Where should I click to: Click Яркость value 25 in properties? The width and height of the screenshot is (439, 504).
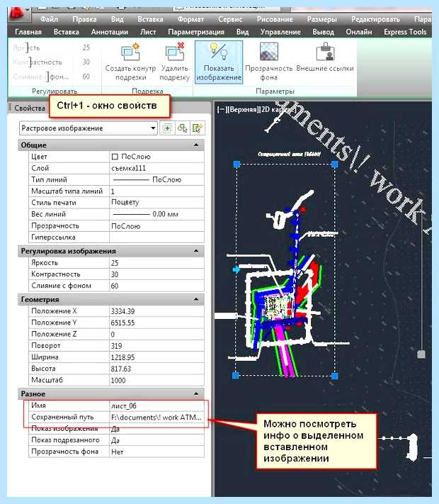[x=156, y=263]
